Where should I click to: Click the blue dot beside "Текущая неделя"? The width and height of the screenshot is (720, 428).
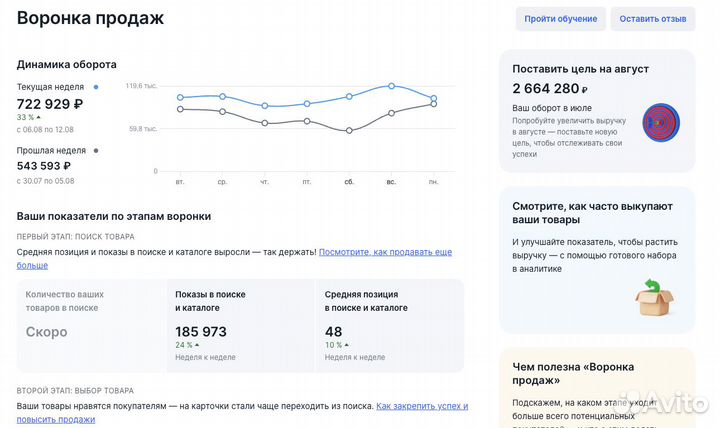96,87
